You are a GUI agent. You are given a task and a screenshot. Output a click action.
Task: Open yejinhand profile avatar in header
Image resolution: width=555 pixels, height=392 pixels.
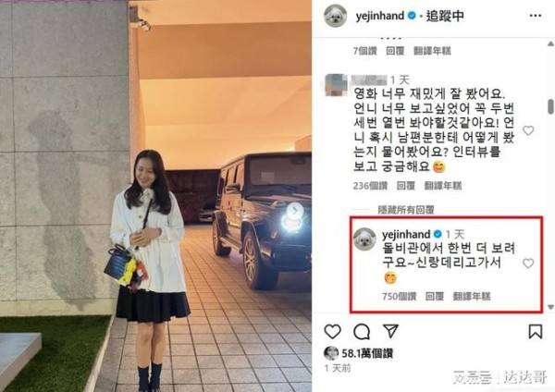pos(335,16)
